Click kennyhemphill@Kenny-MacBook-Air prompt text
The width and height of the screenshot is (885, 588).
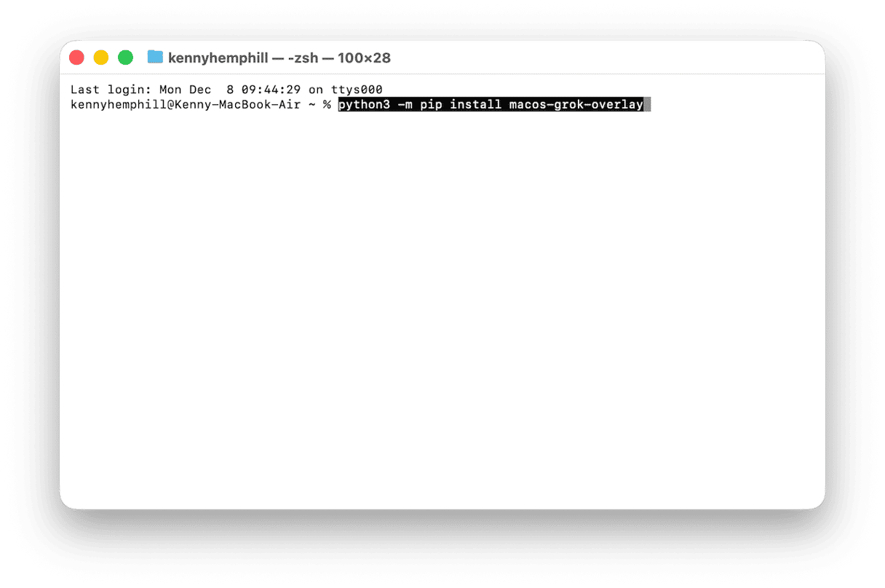click(186, 105)
